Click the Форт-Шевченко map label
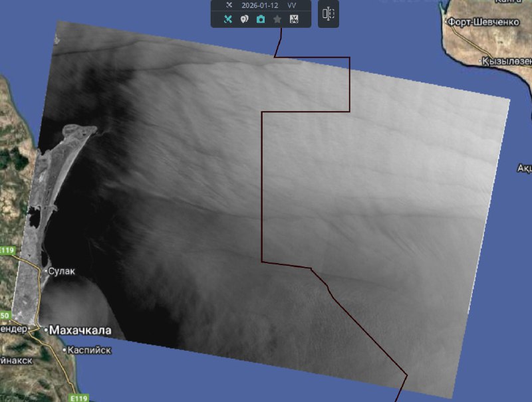The width and height of the screenshot is (532, 402). 482,22
